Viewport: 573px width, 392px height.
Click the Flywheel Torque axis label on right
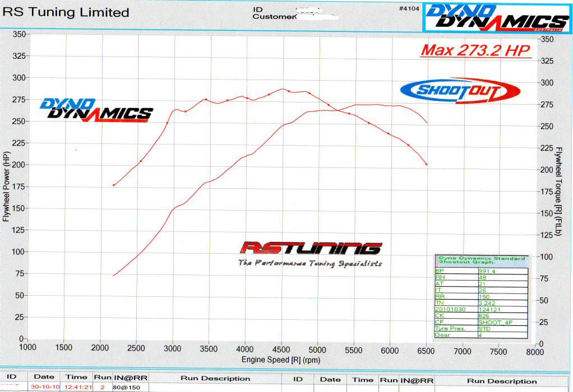click(558, 192)
